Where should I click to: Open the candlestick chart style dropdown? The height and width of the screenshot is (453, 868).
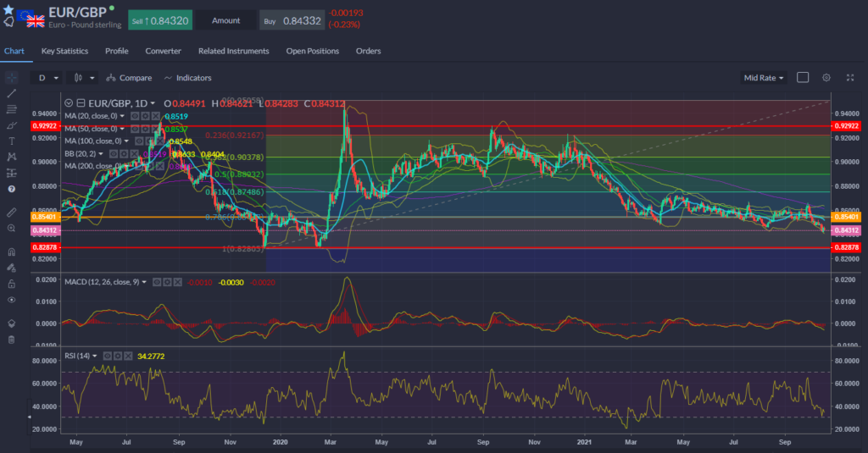point(84,77)
